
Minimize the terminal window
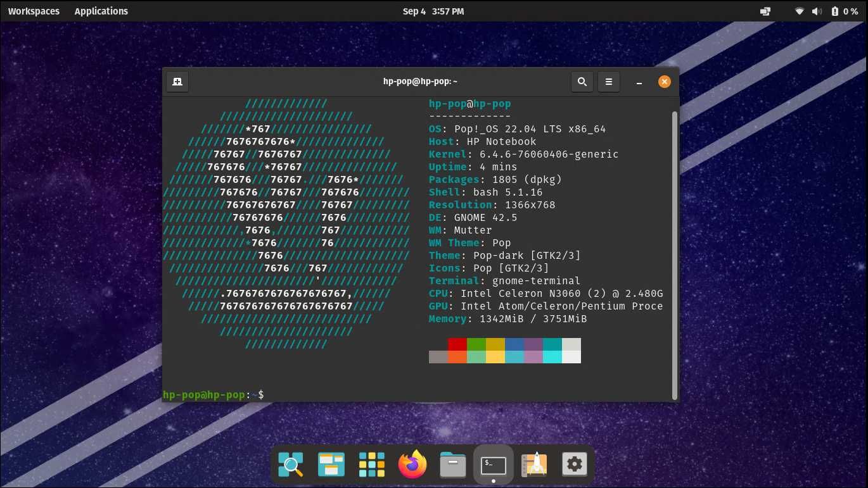(x=640, y=82)
